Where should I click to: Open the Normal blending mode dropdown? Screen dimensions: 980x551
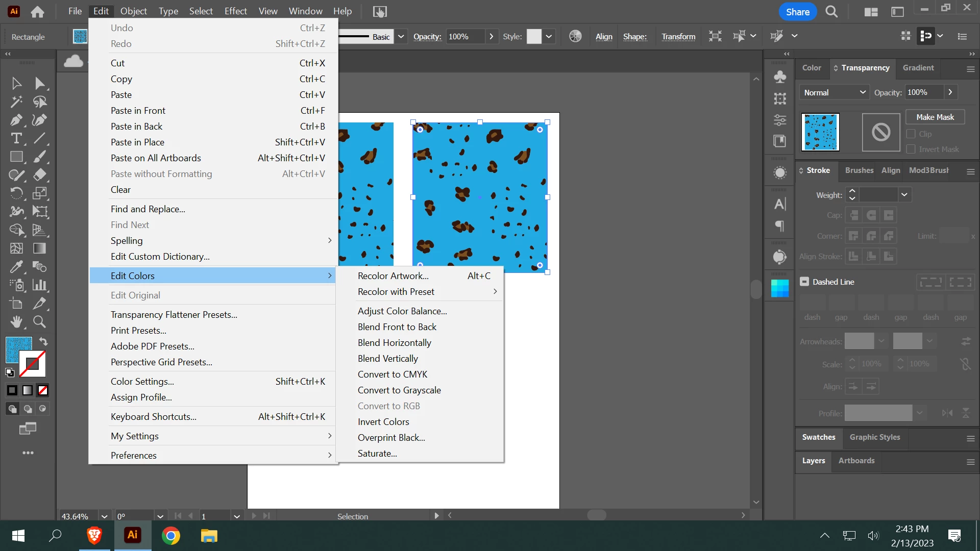pos(834,92)
